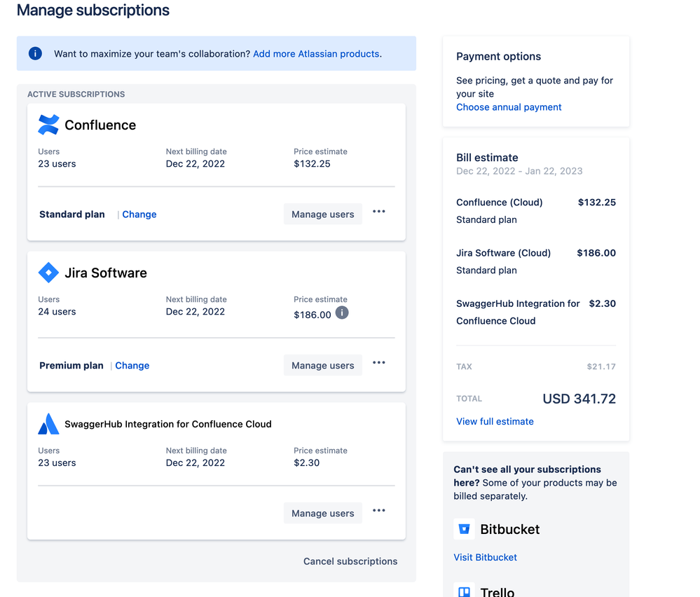
Task: Open more options menu for Confluence
Action: point(379,211)
